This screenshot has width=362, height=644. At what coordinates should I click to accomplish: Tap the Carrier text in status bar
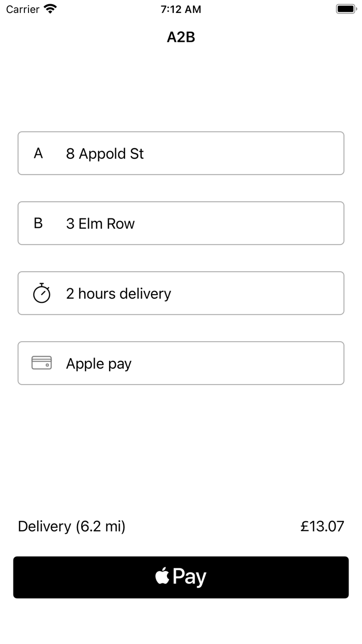click(23, 9)
